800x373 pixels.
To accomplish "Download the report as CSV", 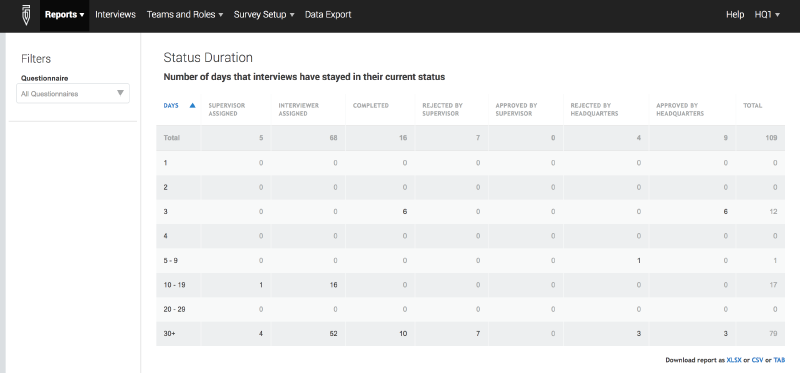I will pyautogui.click(x=757, y=360).
